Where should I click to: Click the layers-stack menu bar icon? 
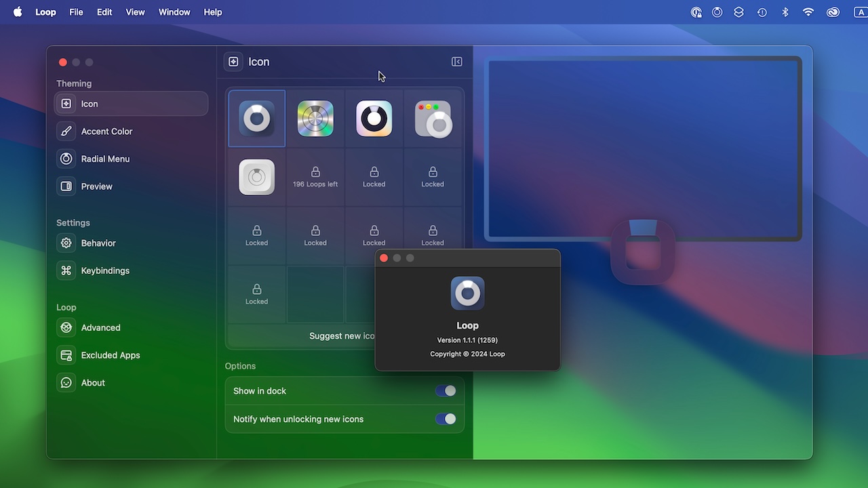pyautogui.click(x=739, y=12)
